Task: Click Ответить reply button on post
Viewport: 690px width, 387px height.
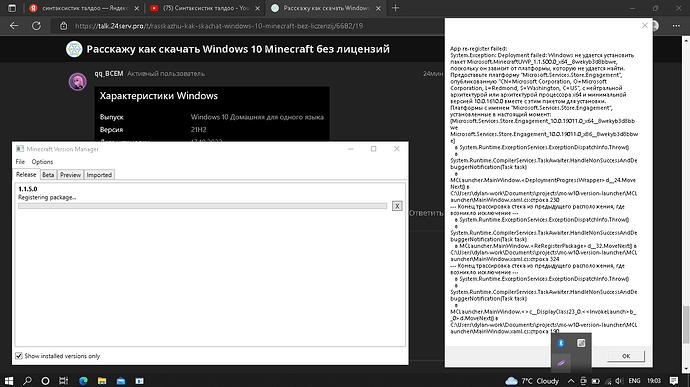Action: (x=426, y=213)
